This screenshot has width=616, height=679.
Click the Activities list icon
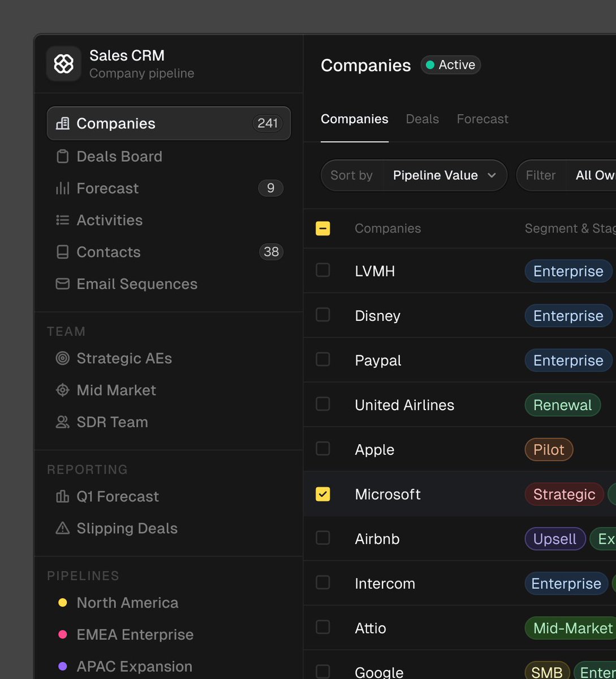pos(63,220)
